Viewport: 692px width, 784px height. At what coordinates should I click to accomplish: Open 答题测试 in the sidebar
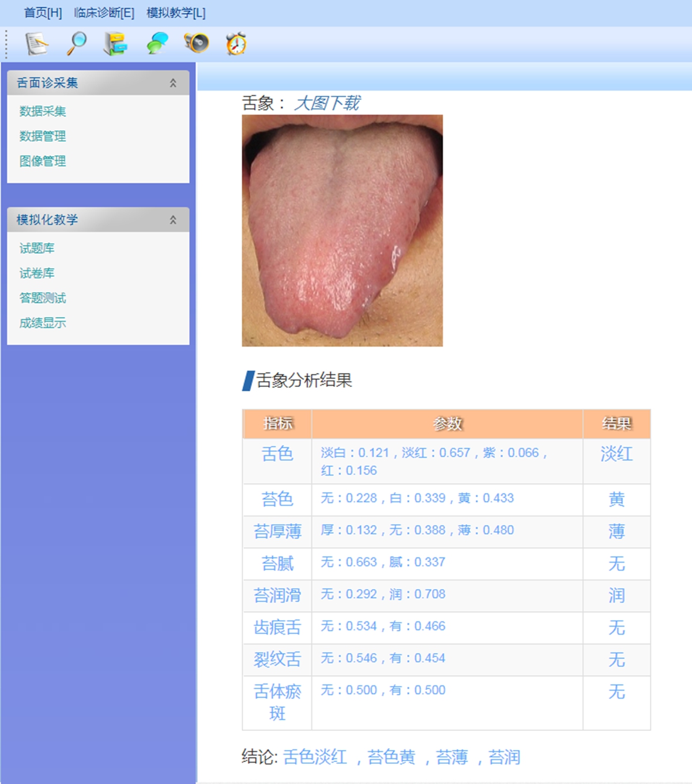point(43,298)
